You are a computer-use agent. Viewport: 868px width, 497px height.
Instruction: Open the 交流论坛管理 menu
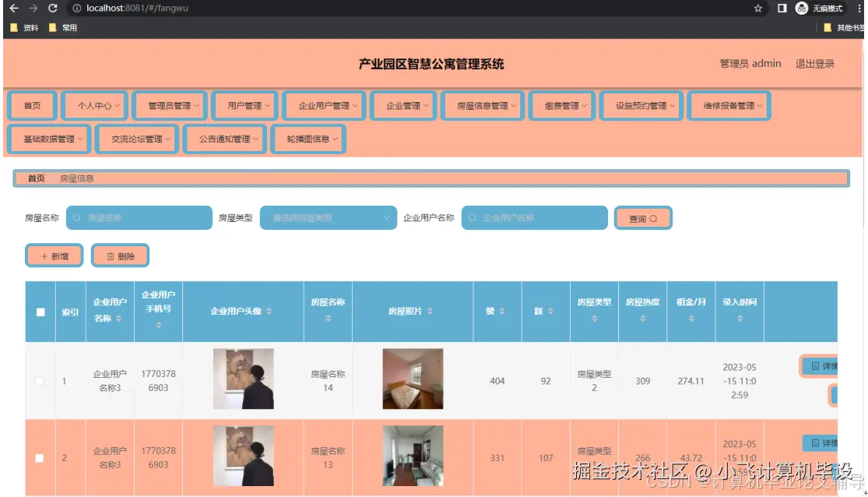pos(137,139)
